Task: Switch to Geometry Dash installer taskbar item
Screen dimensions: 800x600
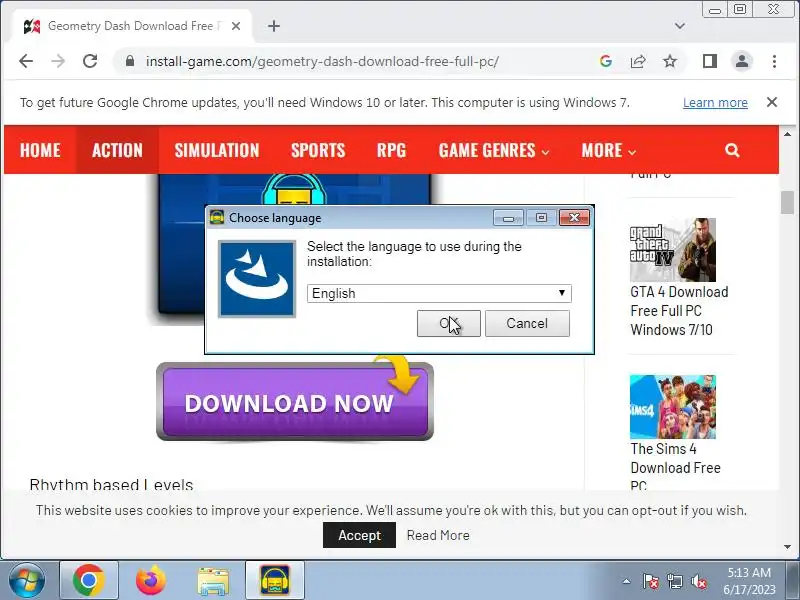Action: click(x=275, y=580)
